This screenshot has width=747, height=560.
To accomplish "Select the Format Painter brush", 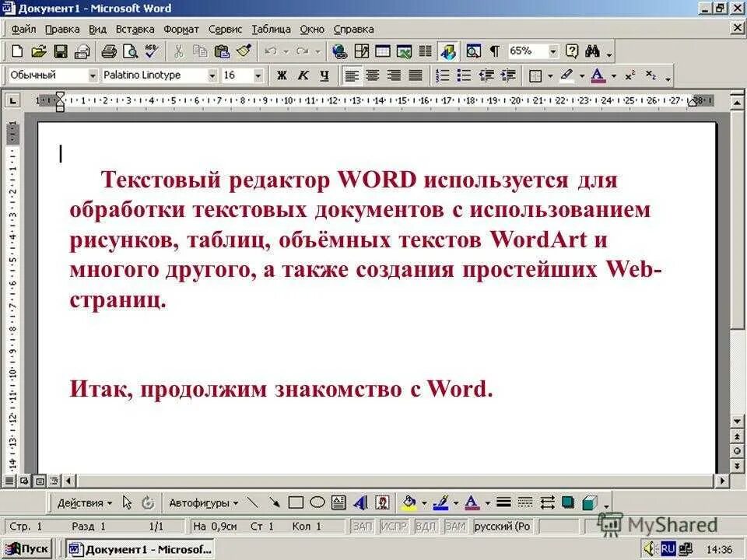I will point(244,51).
